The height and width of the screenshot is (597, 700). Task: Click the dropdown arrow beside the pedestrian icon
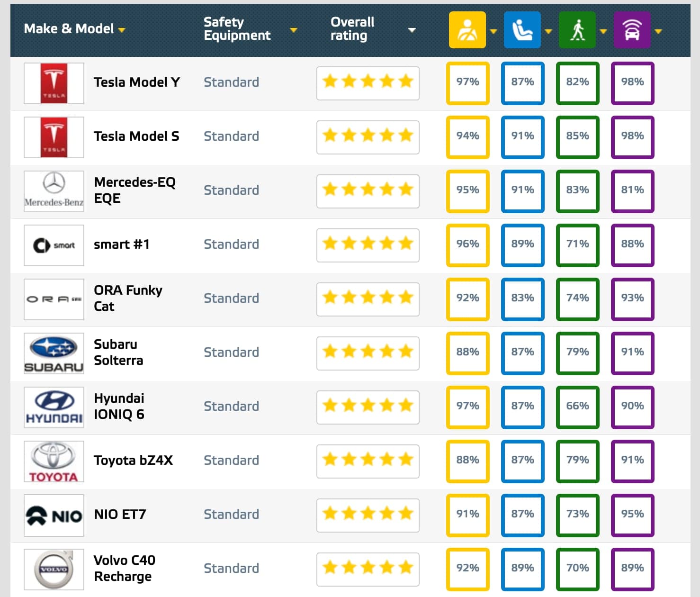click(x=603, y=32)
